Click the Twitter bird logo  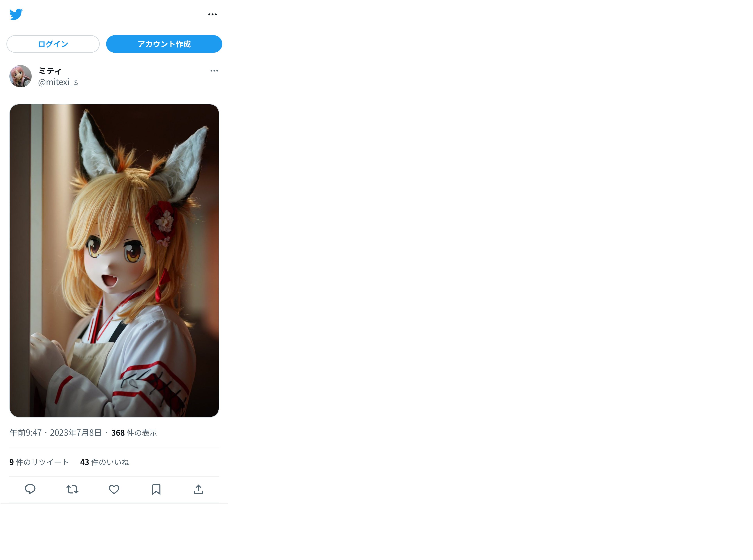point(16,14)
